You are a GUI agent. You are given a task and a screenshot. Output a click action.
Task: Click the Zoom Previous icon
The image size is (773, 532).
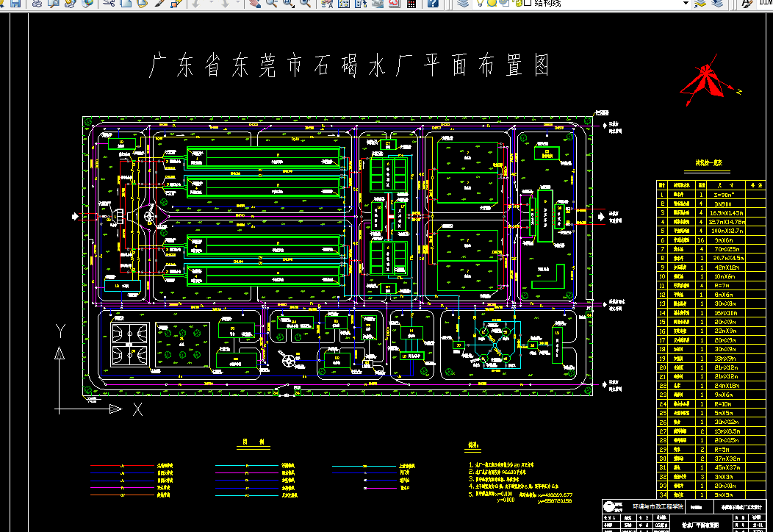point(306,3)
